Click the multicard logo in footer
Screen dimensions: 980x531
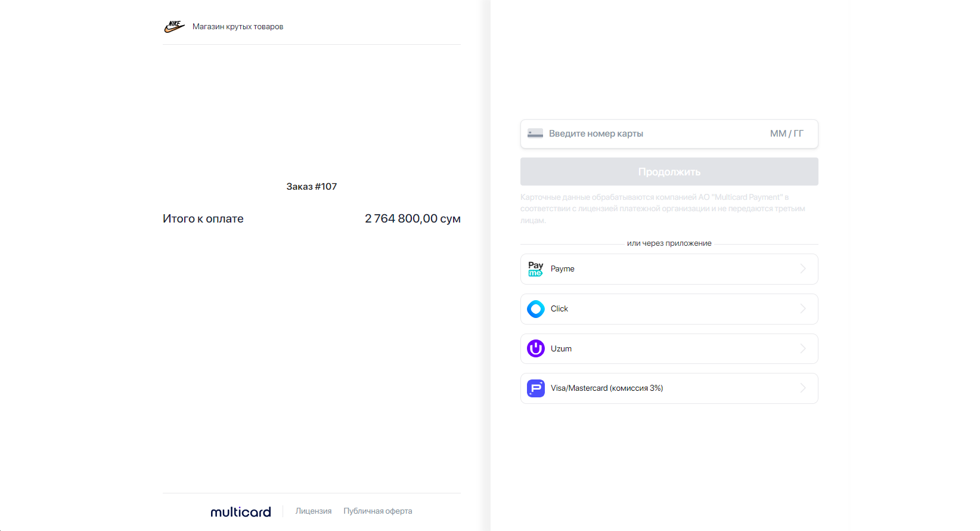241,512
